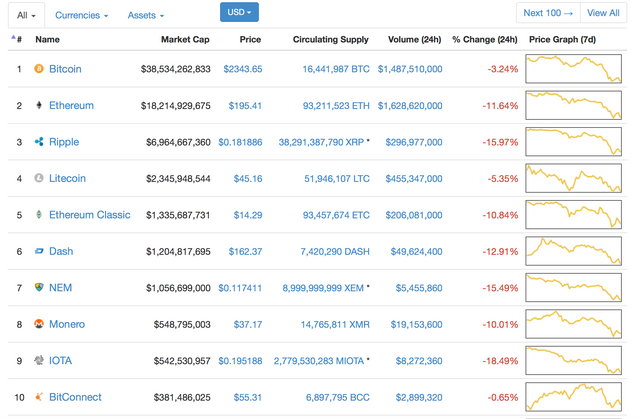
Task: Click the Ethereum Classic logo icon
Action: [x=39, y=214]
